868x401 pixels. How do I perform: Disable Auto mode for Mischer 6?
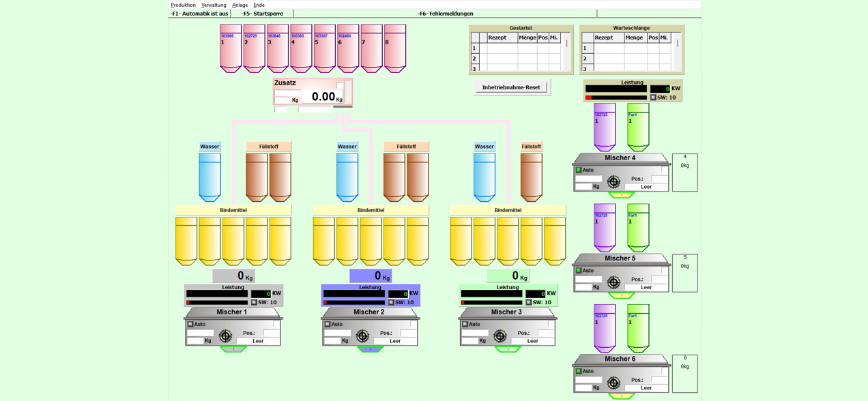(579, 372)
